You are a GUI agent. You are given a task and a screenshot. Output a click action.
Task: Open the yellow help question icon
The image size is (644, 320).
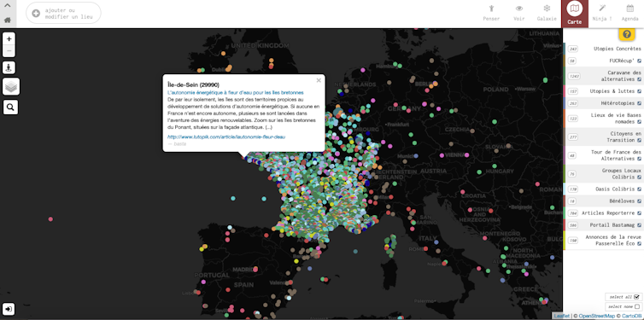pos(626,34)
